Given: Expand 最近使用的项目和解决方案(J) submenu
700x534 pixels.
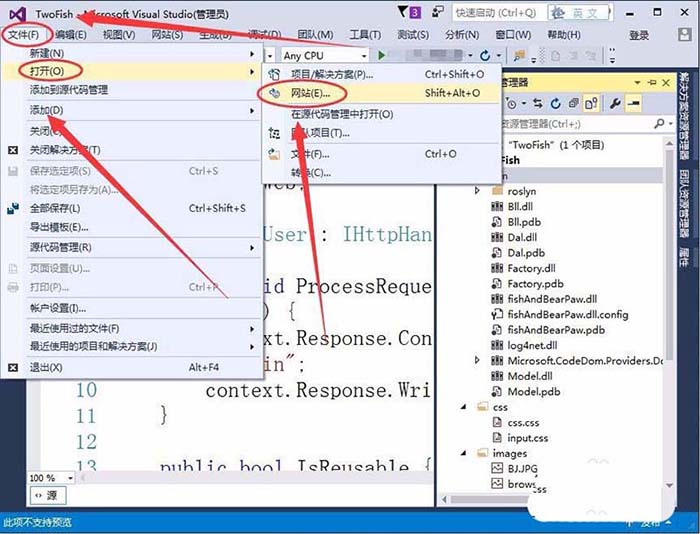Looking at the screenshot, I should pos(143,346).
